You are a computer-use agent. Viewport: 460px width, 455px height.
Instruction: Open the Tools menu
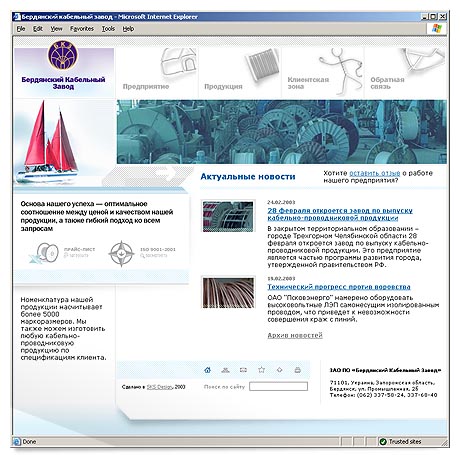[x=108, y=29]
